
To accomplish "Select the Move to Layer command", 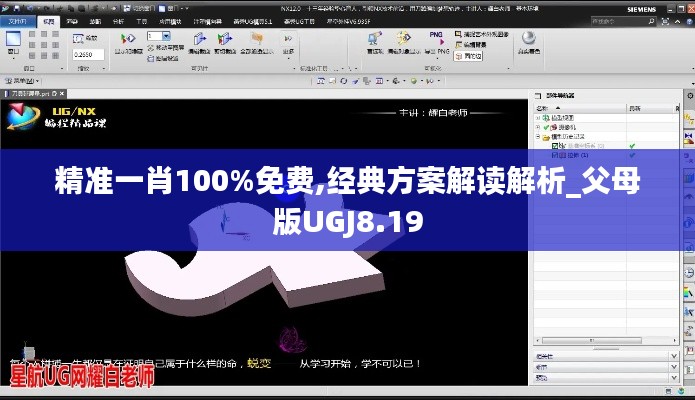I will pyautogui.click(x=166, y=47).
